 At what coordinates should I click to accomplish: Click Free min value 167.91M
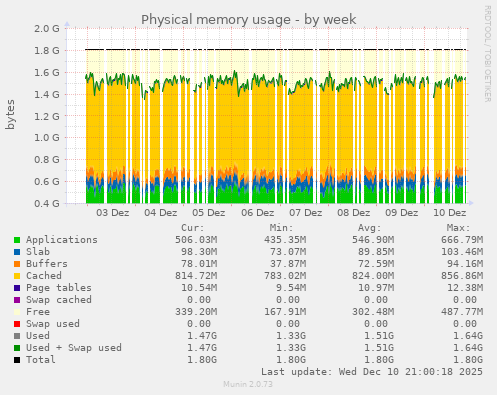[285, 312]
